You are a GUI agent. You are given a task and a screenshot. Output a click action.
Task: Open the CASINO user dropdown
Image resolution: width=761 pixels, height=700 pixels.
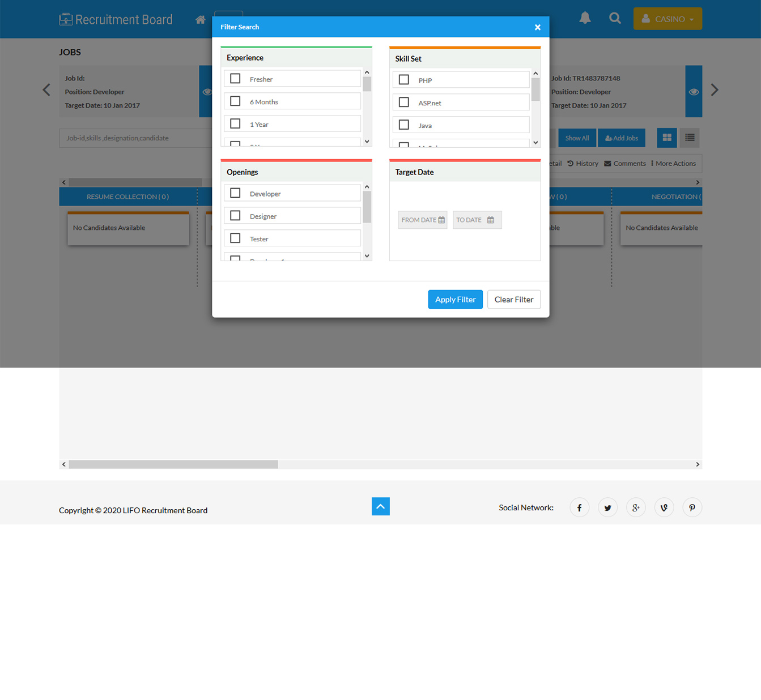tap(668, 19)
